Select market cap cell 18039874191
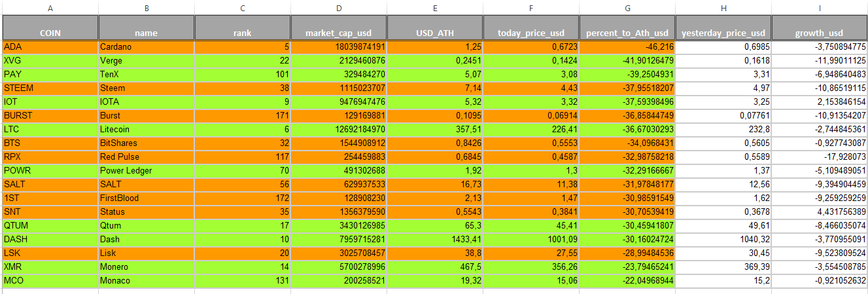Viewport: 868px width, 294px height. pyautogui.click(x=339, y=47)
